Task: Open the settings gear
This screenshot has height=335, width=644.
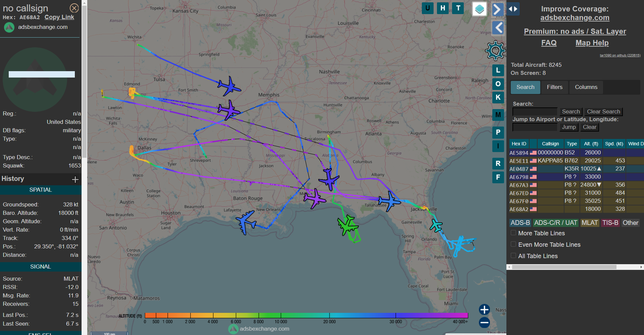Action: [495, 51]
